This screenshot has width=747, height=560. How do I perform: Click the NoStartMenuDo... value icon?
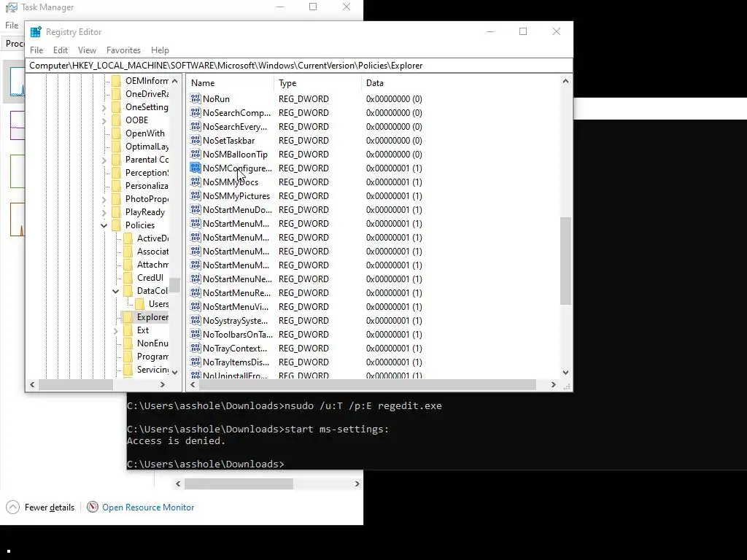click(x=196, y=209)
